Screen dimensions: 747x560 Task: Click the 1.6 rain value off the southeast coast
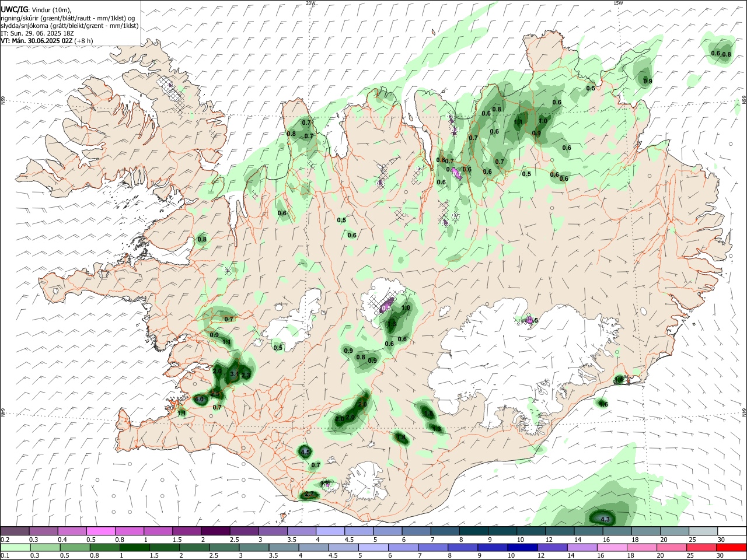point(603,404)
